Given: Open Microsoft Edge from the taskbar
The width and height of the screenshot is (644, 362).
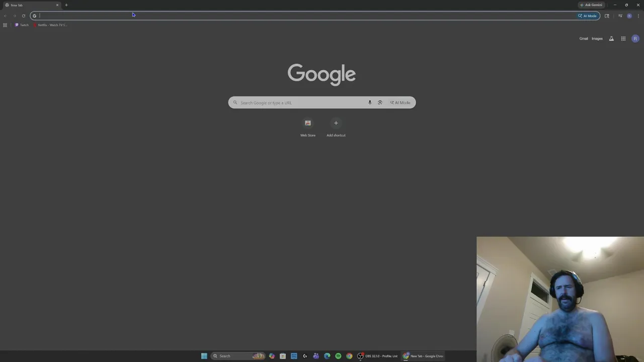Looking at the screenshot, I should [x=327, y=356].
